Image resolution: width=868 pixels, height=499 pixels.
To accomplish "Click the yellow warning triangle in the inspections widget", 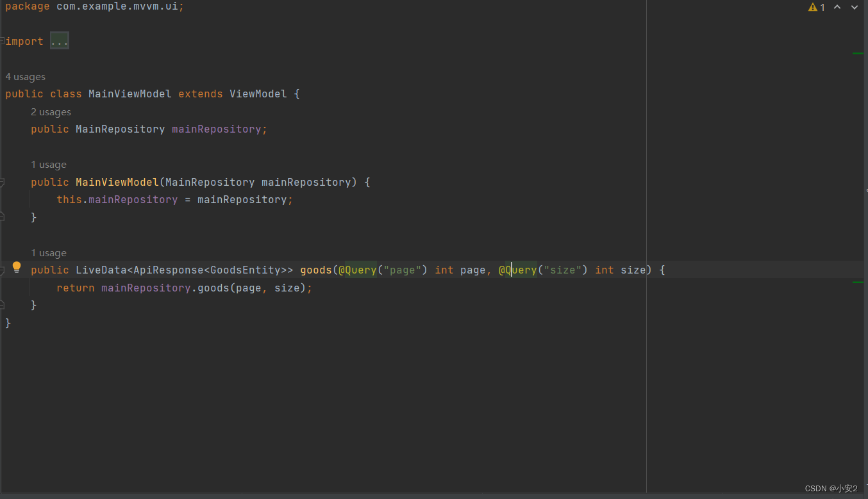I will tap(812, 7).
